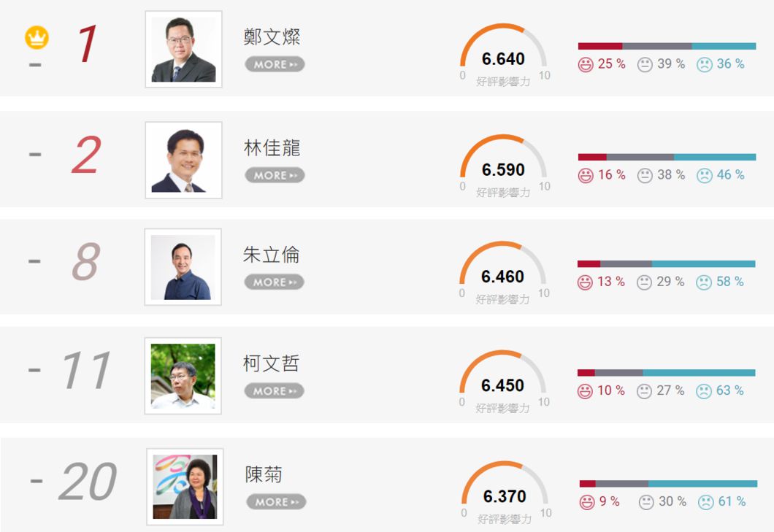
Task: Click the happy face icon beside 25 %
Action: pyautogui.click(x=586, y=65)
